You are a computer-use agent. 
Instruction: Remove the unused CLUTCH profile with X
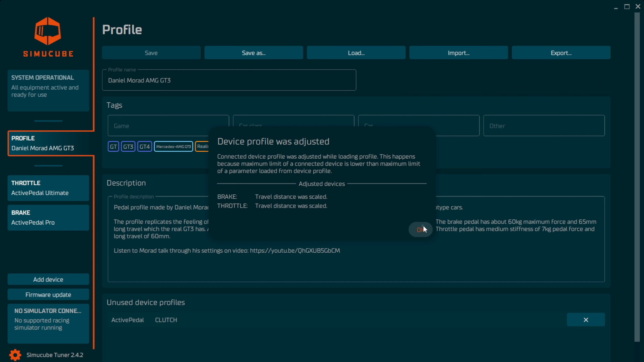(586, 320)
